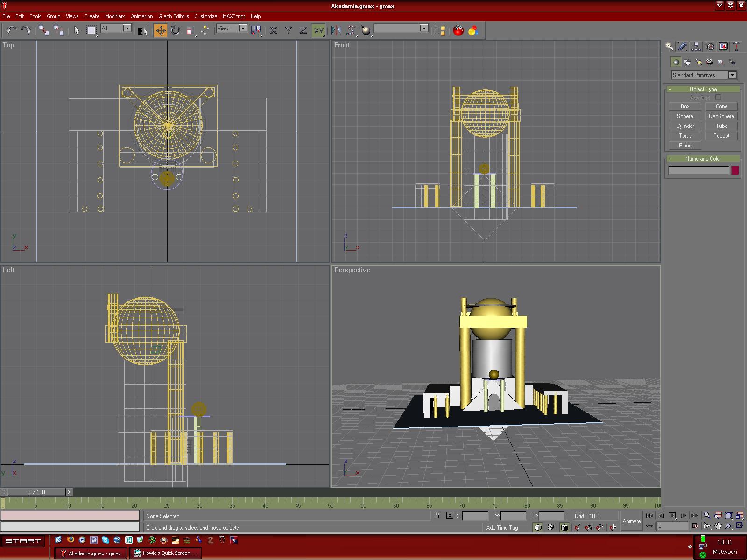Viewport: 747px width, 560px height.
Task: Click the Pan hand tool
Action: click(718, 526)
